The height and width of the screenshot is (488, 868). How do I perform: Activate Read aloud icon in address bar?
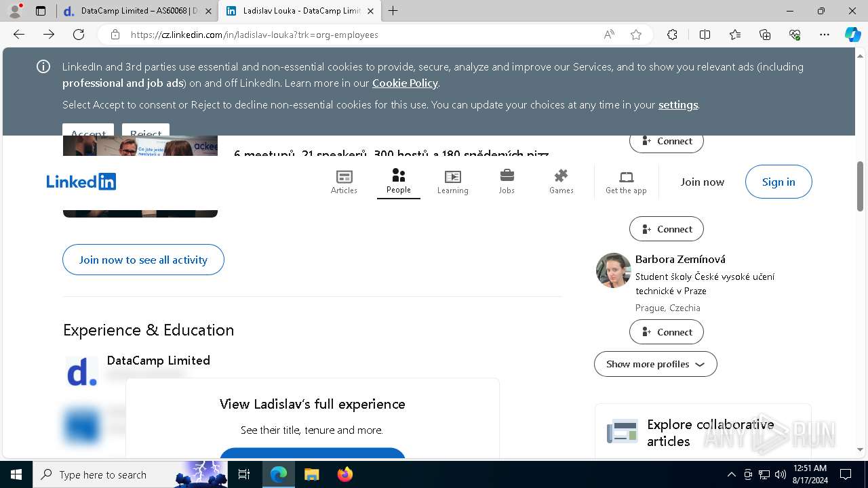click(x=609, y=35)
